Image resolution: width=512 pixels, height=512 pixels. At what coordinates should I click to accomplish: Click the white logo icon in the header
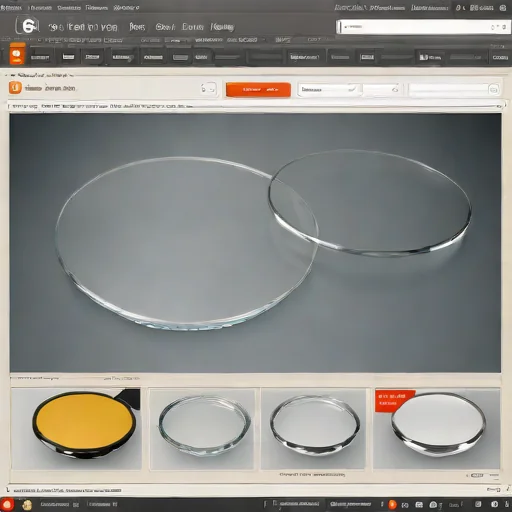click(x=27, y=26)
